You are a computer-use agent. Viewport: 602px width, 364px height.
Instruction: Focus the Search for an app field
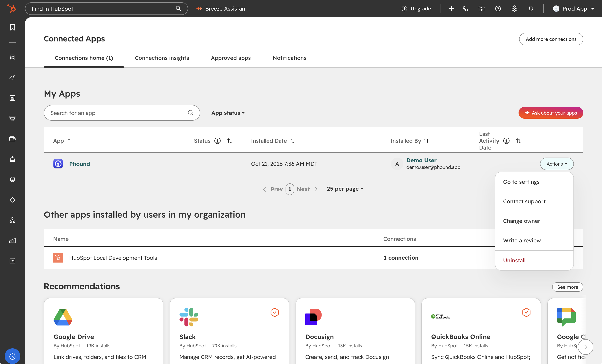(x=122, y=113)
